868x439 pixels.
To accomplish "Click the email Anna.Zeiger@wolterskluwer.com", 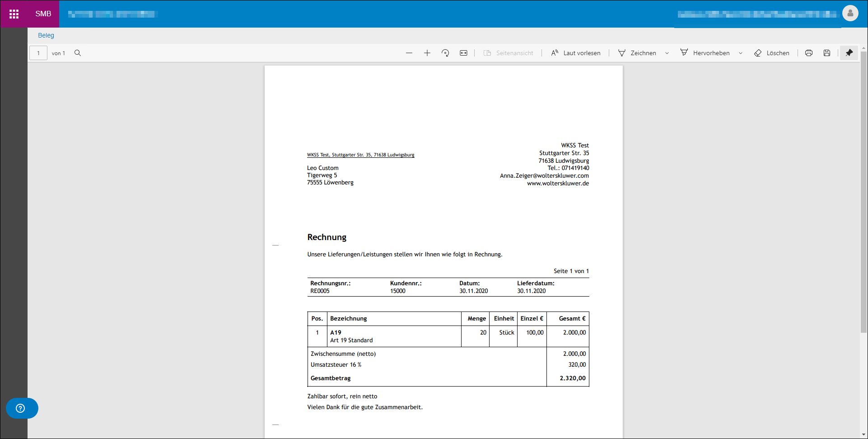I will click(544, 176).
